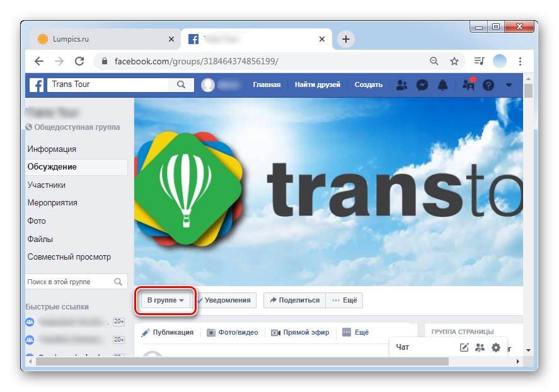Click Найти друзей link
559x392 pixels.
click(x=317, y=85)
